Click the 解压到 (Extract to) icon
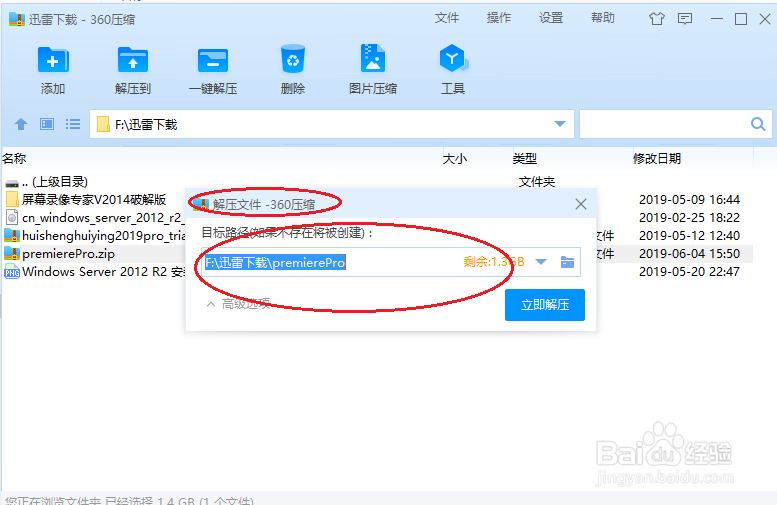The width and height of the screenshot is (777, 505). pos(133,61)
